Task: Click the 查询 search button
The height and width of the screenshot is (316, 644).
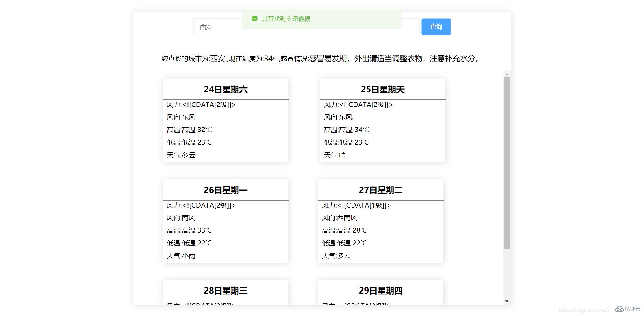Action: tap(436, 27)
